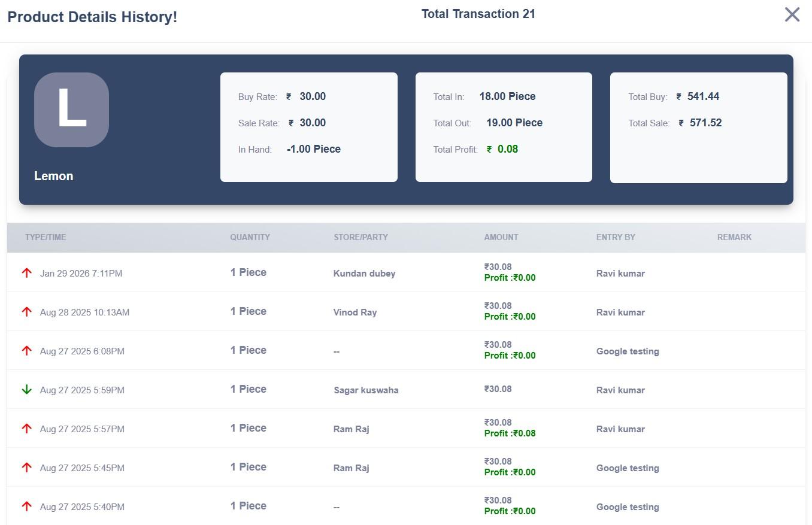Close the Product Details History dialog
The width and height of the screenshot is (812, 525).
tap(792, 14)
